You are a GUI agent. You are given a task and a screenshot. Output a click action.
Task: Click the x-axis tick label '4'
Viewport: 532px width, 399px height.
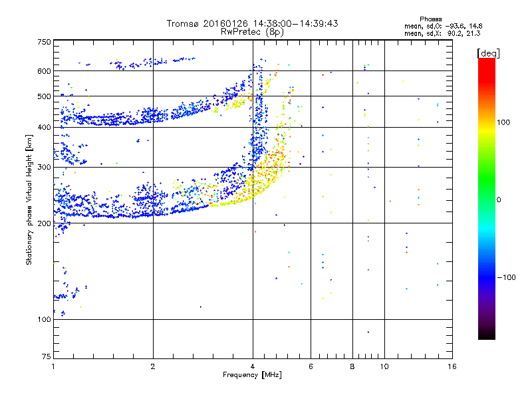tap(253, 366)
